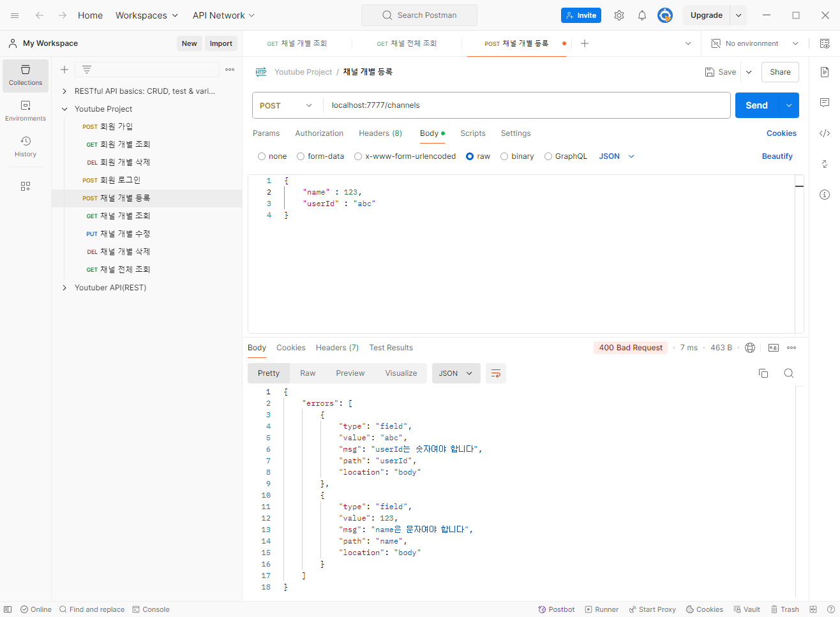Open response options three-dot menu
The width and height of the screenshot is (840, 617).
tap(791, 348)
